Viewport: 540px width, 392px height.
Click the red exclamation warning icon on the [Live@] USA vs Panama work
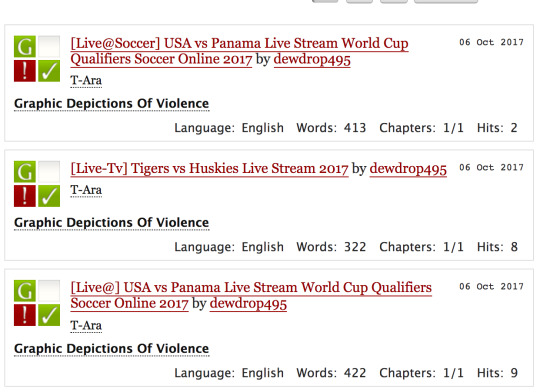tap(25, 315)
